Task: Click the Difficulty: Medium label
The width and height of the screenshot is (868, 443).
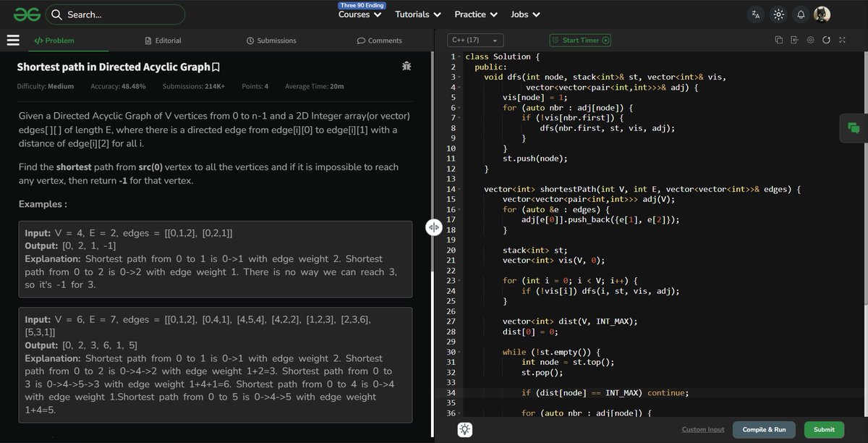Action: point(46,86)
